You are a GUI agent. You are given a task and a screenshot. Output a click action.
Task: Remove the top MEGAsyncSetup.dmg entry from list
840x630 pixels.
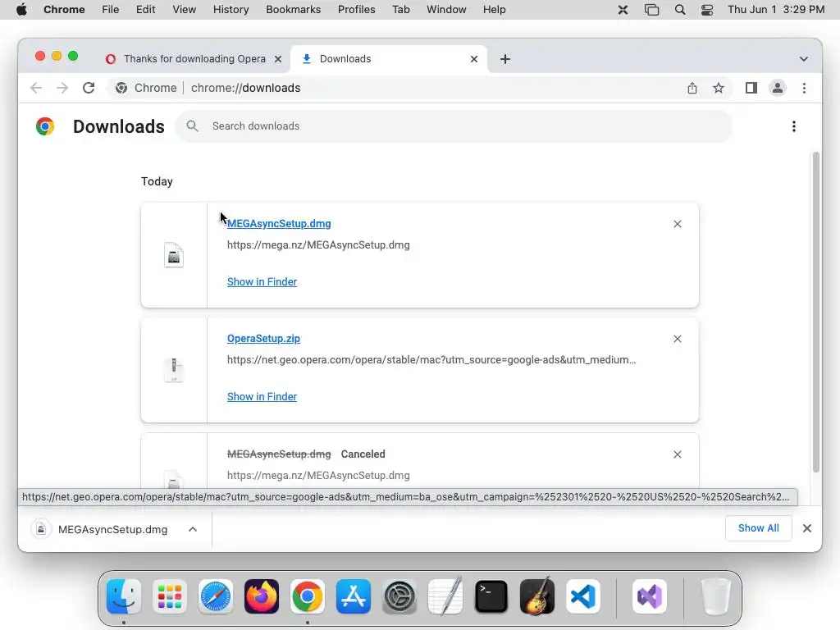[x=678, y=224]
